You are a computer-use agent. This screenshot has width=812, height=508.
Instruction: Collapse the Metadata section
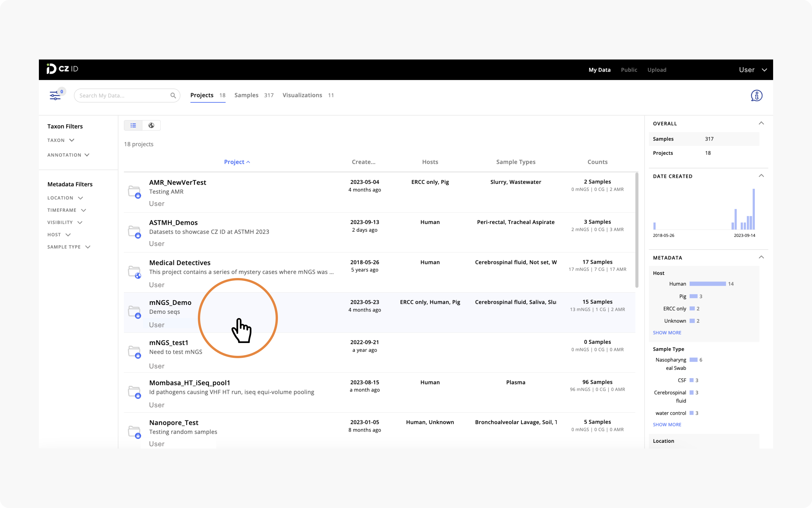point(761,257)
